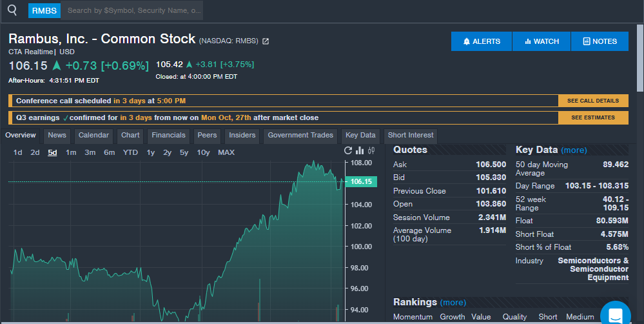Open NOTES for Rambus
The image size is (644, 324).
(x=600, y=41)
